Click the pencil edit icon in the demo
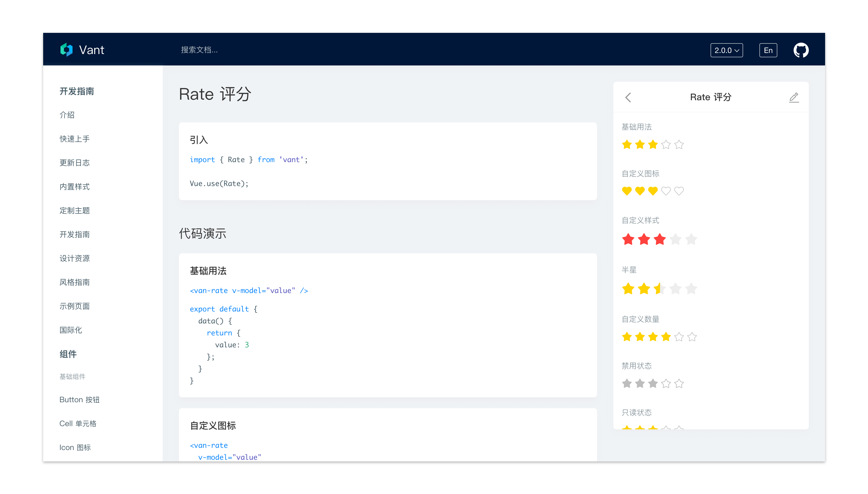Viewport: 868px width, 494px height. (794, 97)
